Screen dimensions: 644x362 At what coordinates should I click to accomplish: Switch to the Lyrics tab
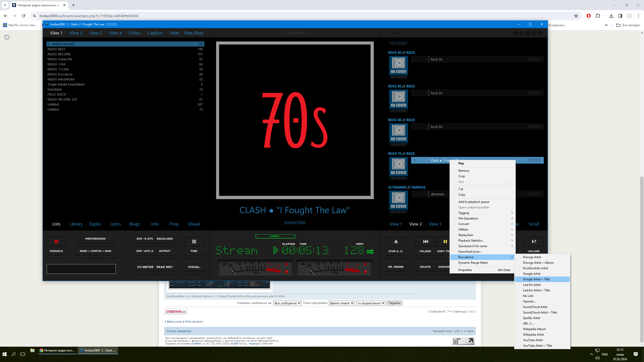tap(115, 224)
